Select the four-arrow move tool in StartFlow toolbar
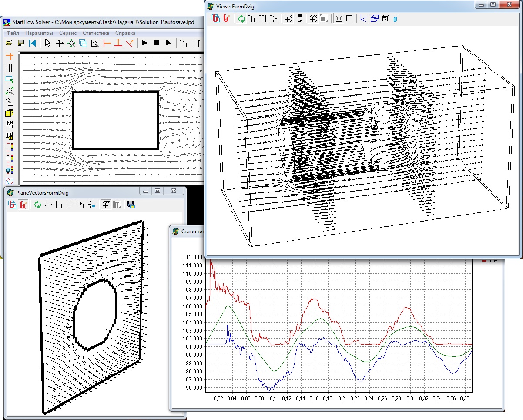The image size is (523, 420). click(60, 43)
